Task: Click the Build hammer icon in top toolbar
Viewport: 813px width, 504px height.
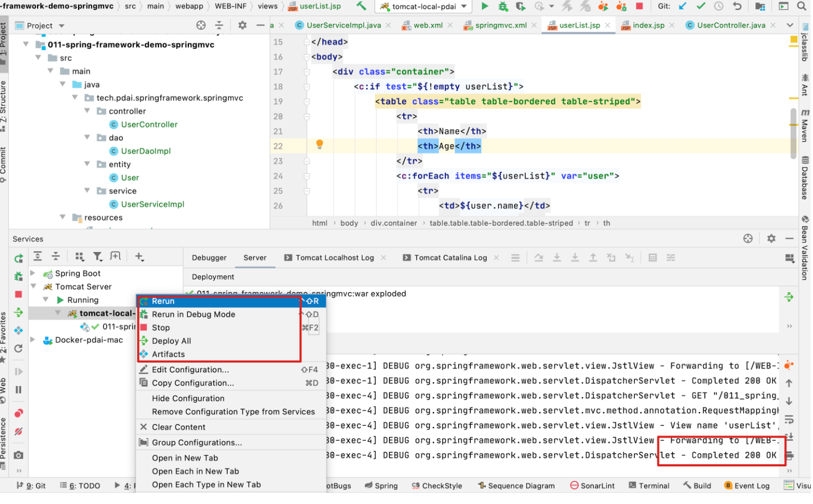Action: (361, 6)
